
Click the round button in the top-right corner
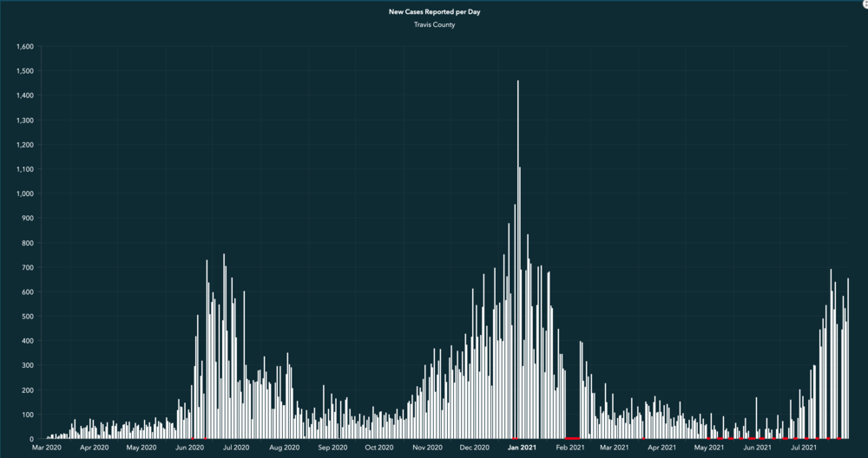click(865, 3)
